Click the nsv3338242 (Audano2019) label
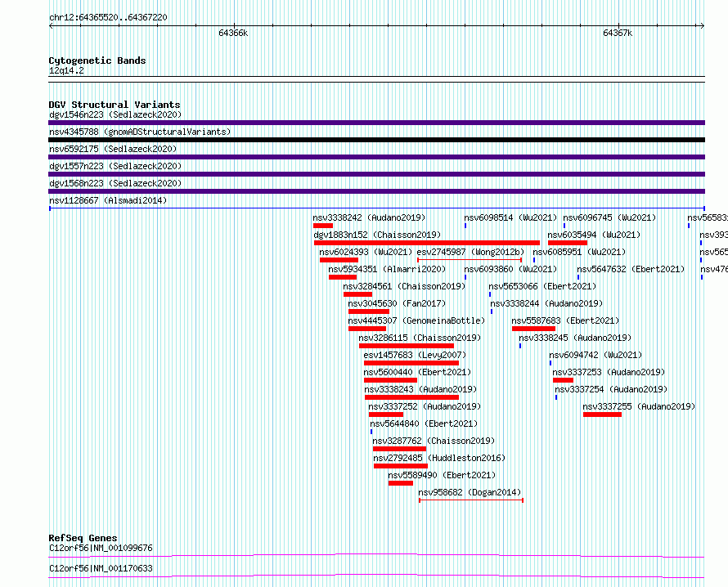Viewport: 728px width, 587px height. (369, 217)
